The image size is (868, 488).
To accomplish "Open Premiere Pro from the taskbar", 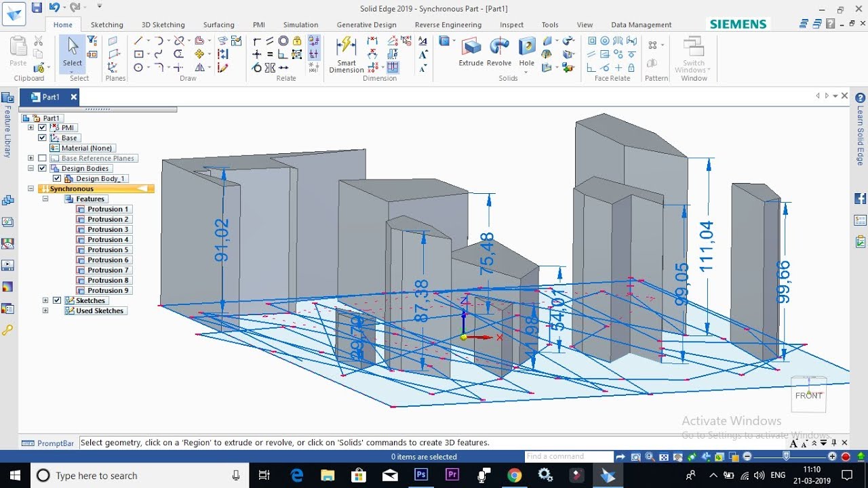I will click(x=452, y=475).
